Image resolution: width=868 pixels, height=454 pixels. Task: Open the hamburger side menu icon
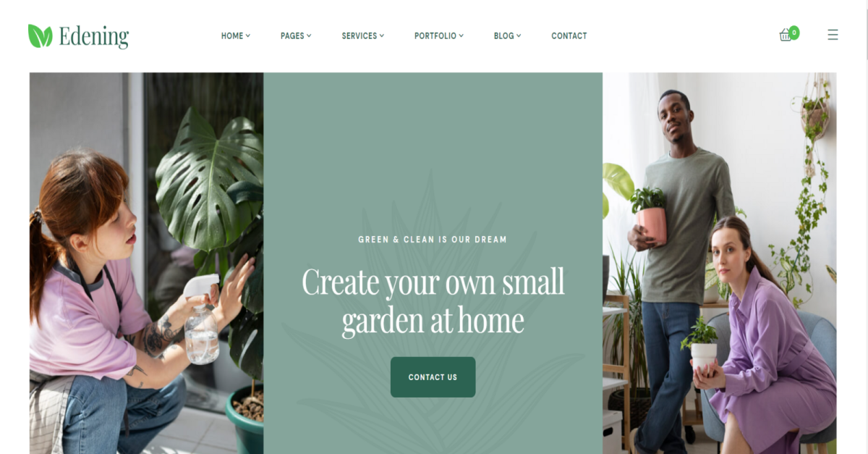[x=833, y=35]
